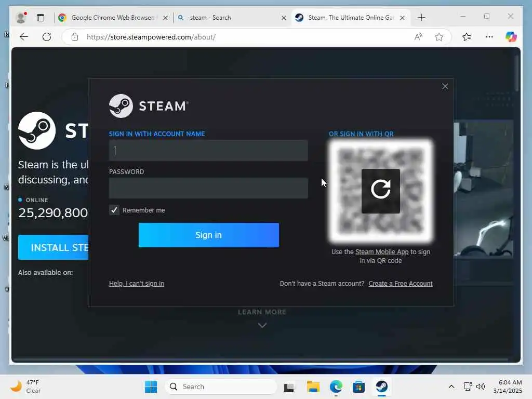The height and width of the screenshot is (399, 532).
Task: Uncheck the Remember me checkbox
Action: coord(114,210)
